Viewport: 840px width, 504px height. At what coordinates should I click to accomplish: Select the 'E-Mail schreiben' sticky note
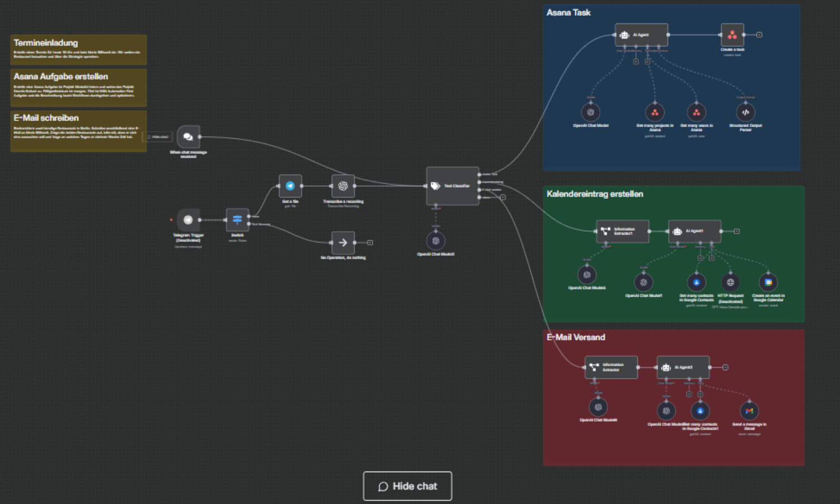(x=78, y=130)
